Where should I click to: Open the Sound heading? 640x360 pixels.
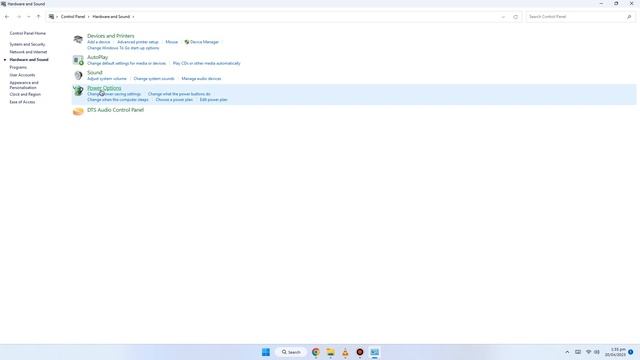tap(95, 72)
